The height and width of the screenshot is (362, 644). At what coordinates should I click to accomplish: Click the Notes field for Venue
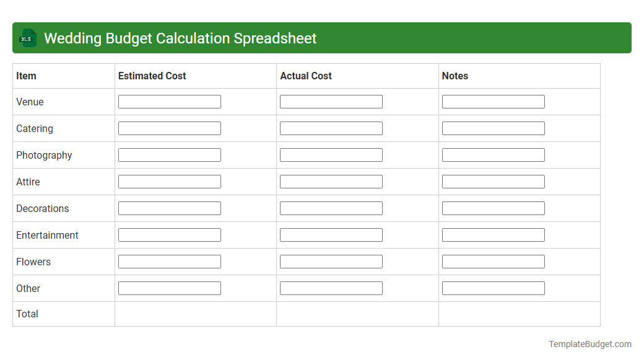[493, 101]
